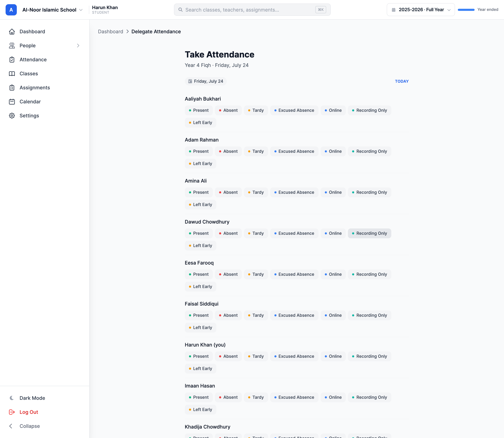The width and height of the screenshot is (504, 438).
Task: Click the ⌘K shortcut badge in search
Action: coord(321,10)
